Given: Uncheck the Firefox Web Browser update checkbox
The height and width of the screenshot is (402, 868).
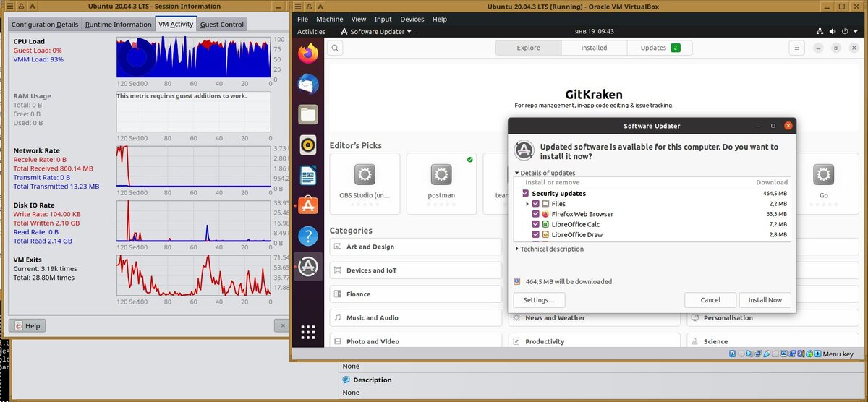Looking at the screenshot, I should [x=536, y=214].
